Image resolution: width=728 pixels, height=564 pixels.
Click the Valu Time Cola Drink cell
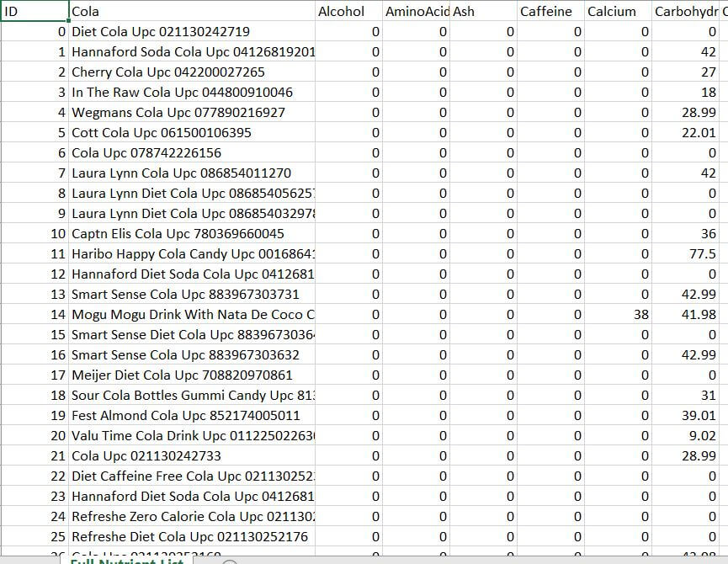192,435
